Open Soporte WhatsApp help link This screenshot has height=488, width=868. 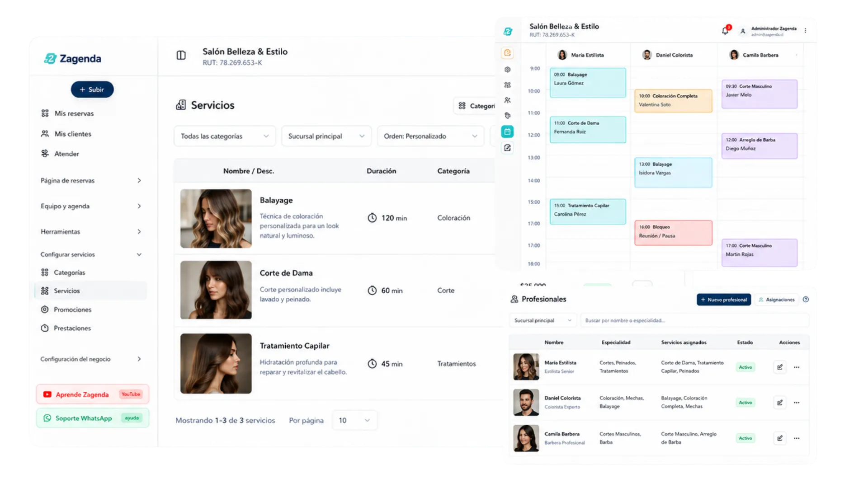93,418
